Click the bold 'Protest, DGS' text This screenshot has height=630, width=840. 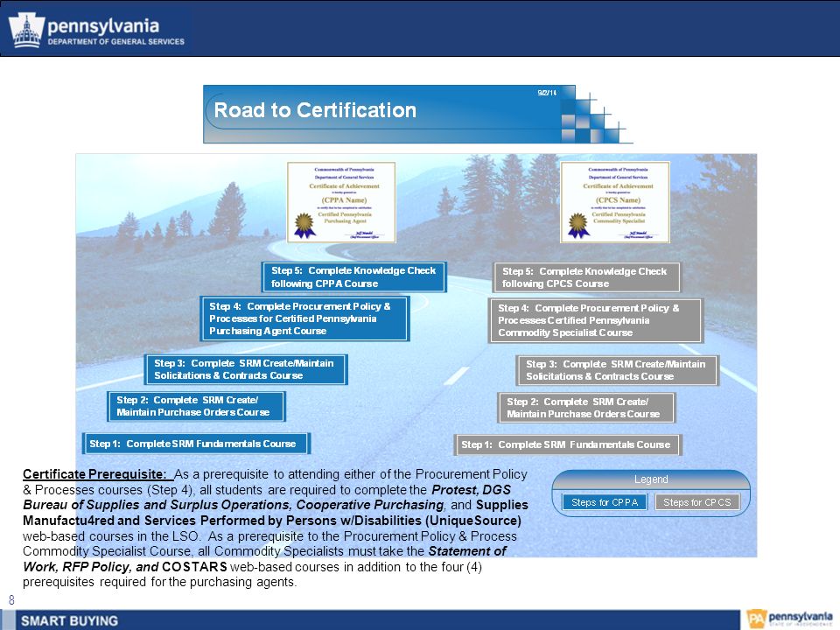pos(471,490)
